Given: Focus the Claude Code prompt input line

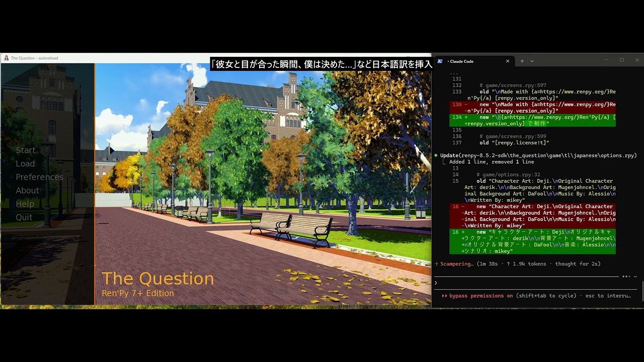Looking at the screenshot, I should tap(536, 283).
